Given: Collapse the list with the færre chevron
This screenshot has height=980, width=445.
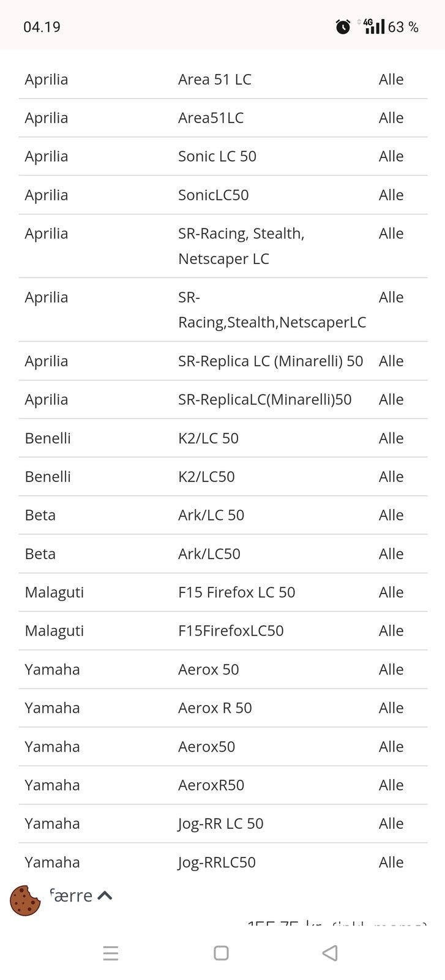Looking at the screenshot, I should [105, 895].
